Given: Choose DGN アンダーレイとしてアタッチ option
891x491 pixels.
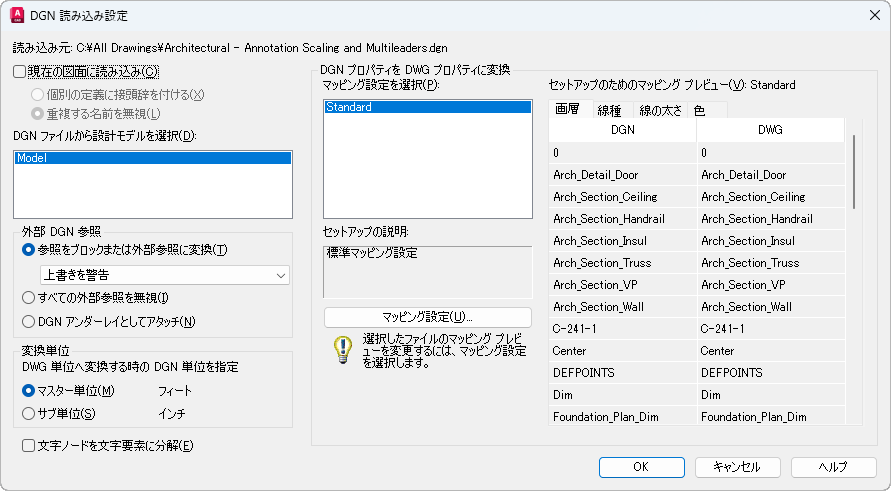Looking at the screenshot, I should pyautogui.click(x=28, y=322).
